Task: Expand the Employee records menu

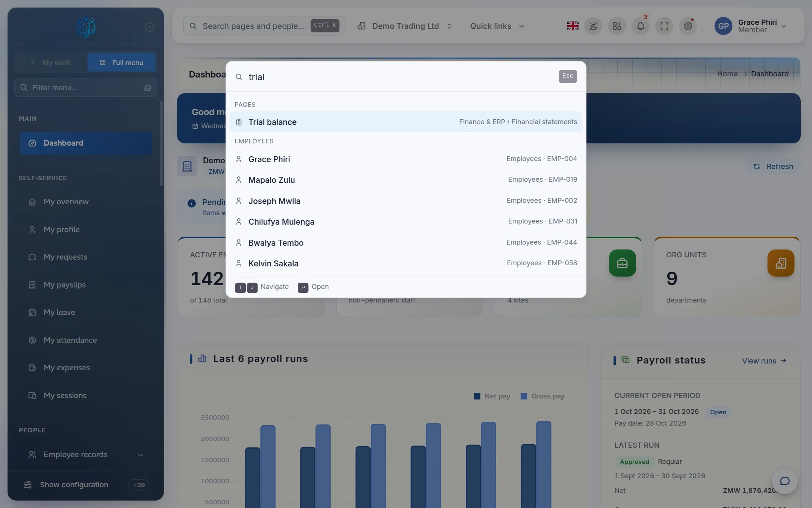Action: (x=86, y=455)
